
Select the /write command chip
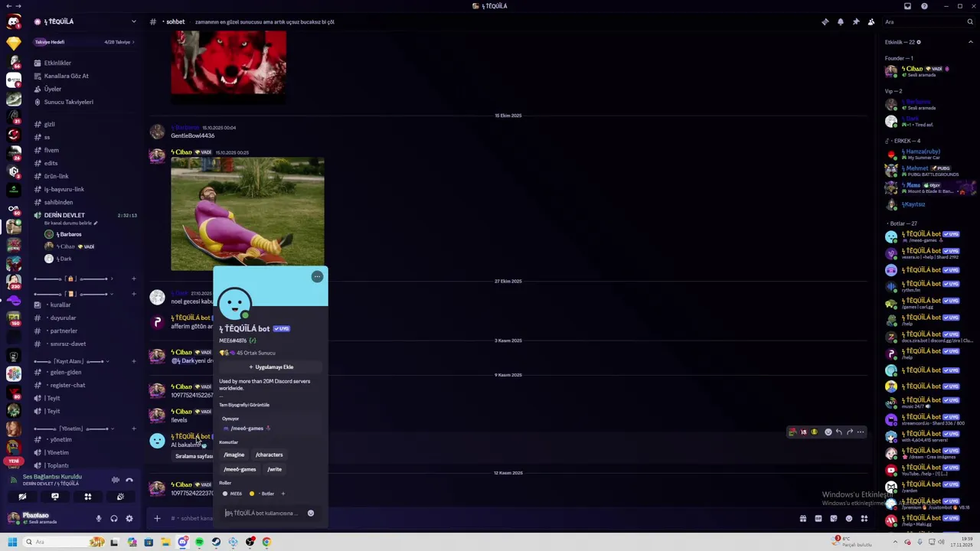[x=275, y=469]
